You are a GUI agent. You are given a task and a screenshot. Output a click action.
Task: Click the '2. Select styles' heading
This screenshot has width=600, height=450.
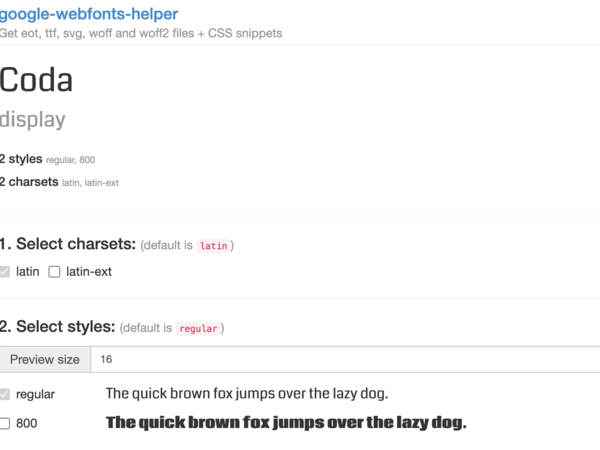(x=58, y=327)
